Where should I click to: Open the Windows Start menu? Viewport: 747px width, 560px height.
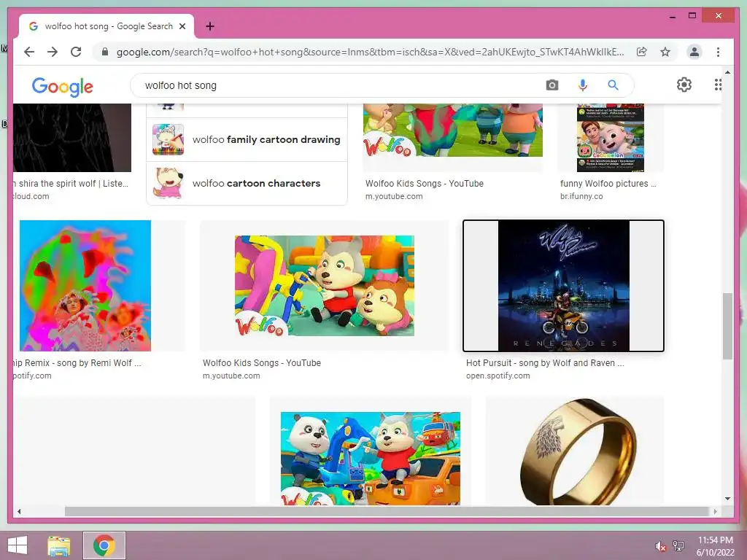[x=18, y=545]
